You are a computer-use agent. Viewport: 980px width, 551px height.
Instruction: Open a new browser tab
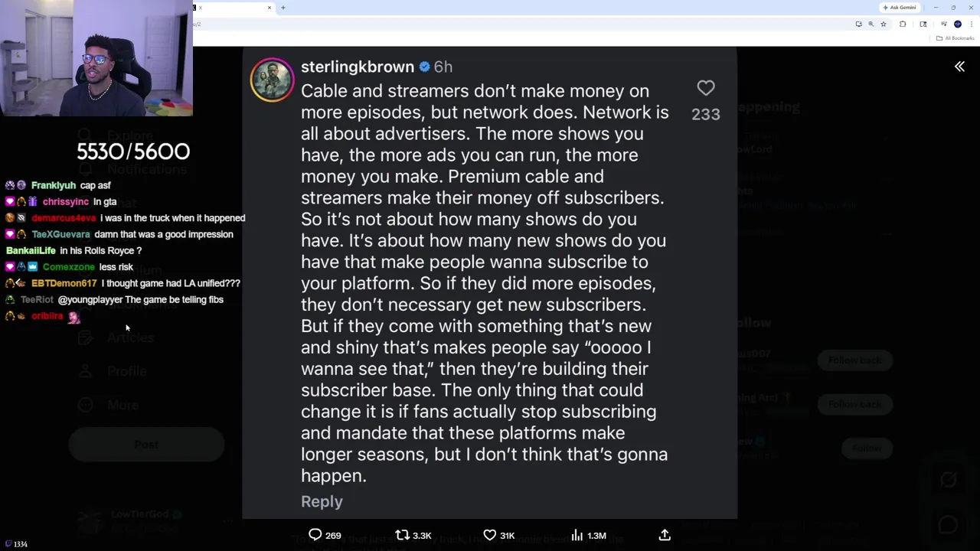point(283,8)
